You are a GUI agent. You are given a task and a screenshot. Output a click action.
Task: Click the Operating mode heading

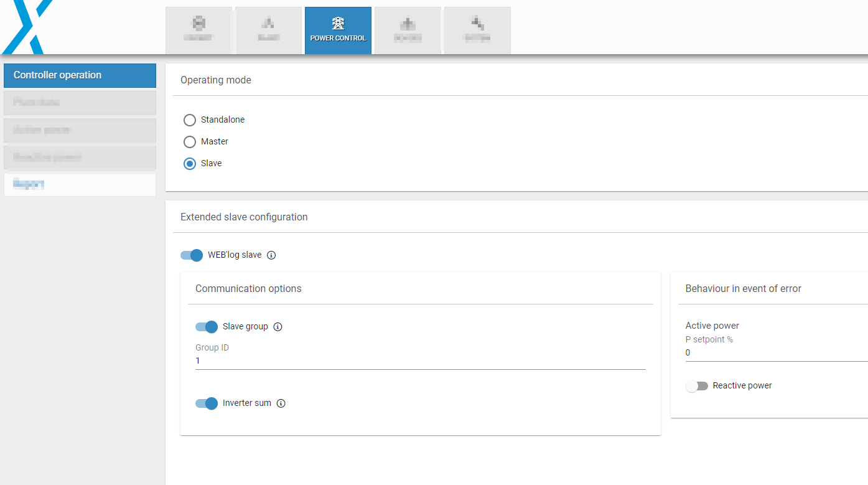tap(216, 80)
